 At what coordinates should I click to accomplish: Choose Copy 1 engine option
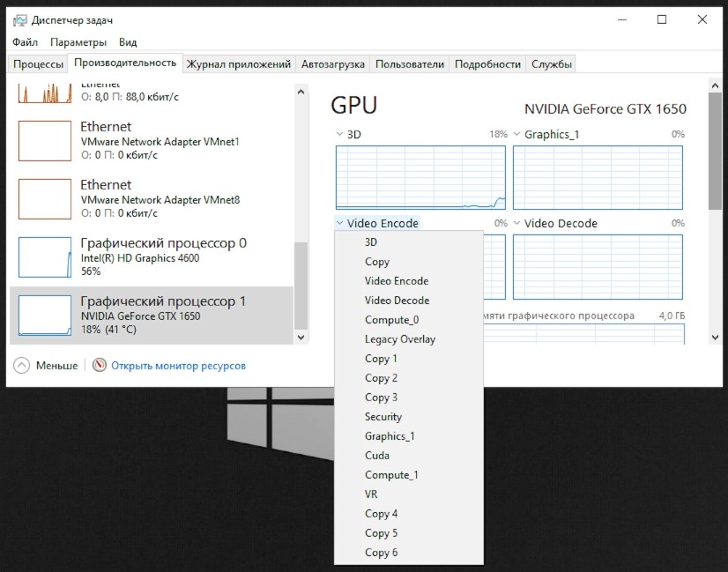(409, 359)
